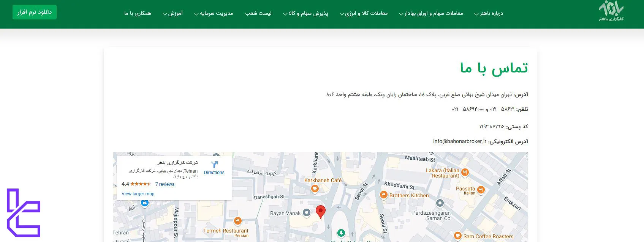This screenshot has width=644, height=242.
Task: Click the Rayan Vanak gray marker icon
Action: (307, 213)
